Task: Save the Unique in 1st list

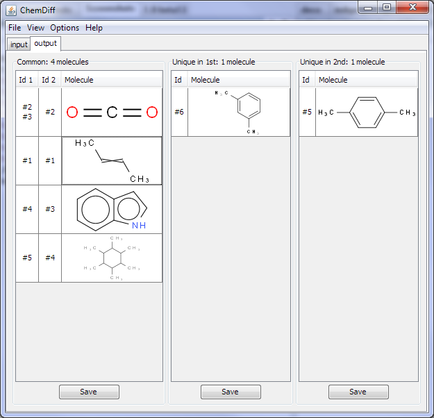Action: (x=231, y=392)
